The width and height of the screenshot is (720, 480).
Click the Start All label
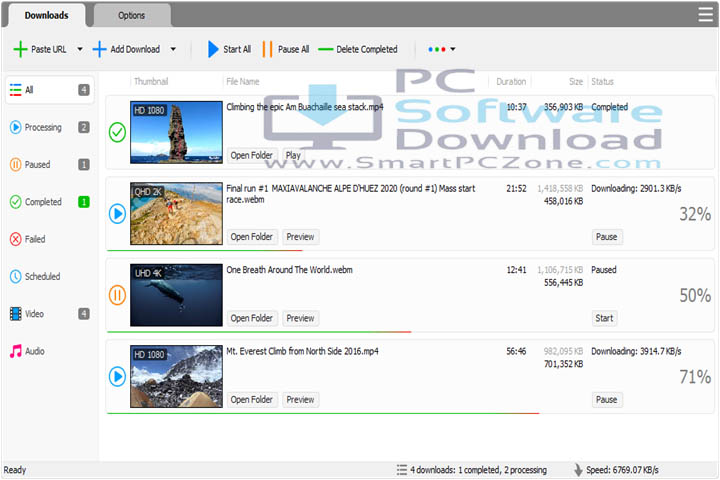click(237, 49)
